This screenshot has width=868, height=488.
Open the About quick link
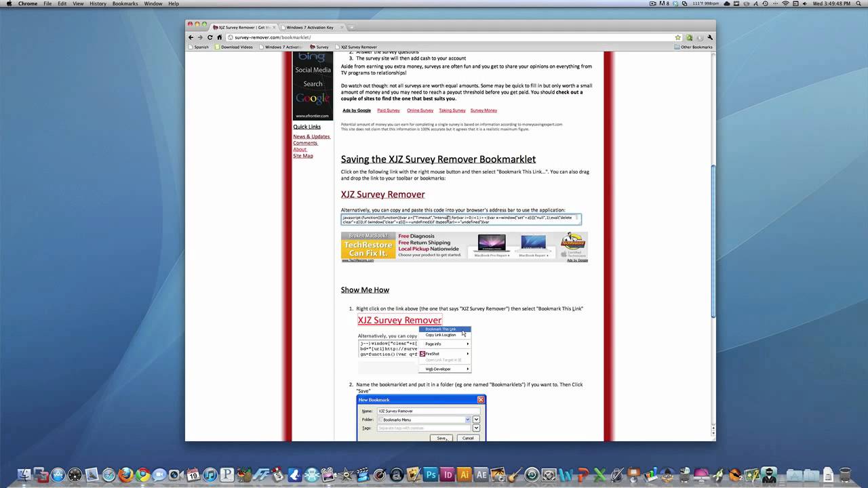300,149
